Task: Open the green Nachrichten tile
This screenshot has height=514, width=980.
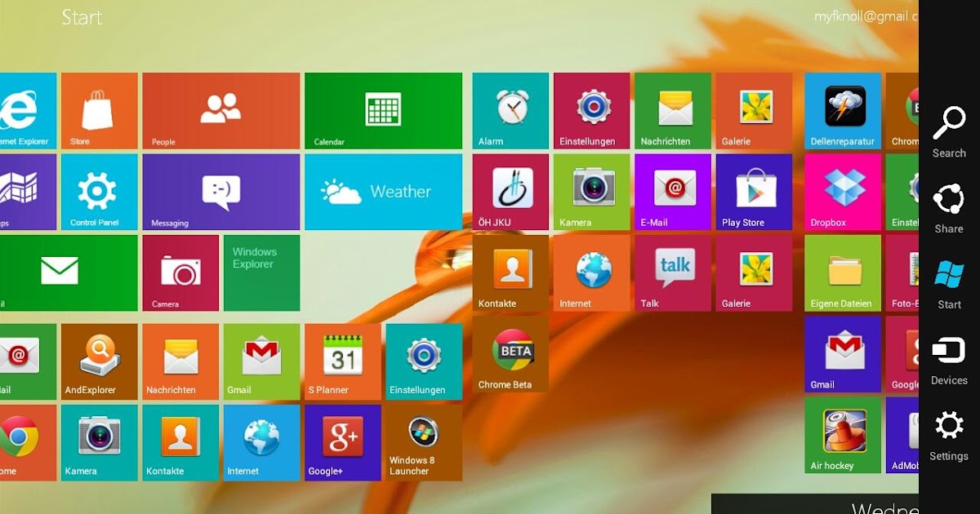Action: (673, 111)
